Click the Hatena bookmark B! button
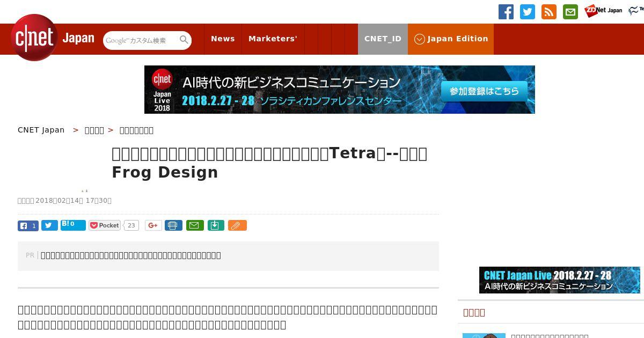Screen dimensions: 644x338 pos(73,225)
